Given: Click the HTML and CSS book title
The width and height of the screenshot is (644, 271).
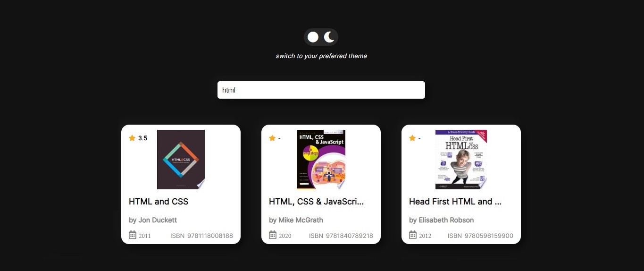Looking at the screenshot, I should point(159,202).
